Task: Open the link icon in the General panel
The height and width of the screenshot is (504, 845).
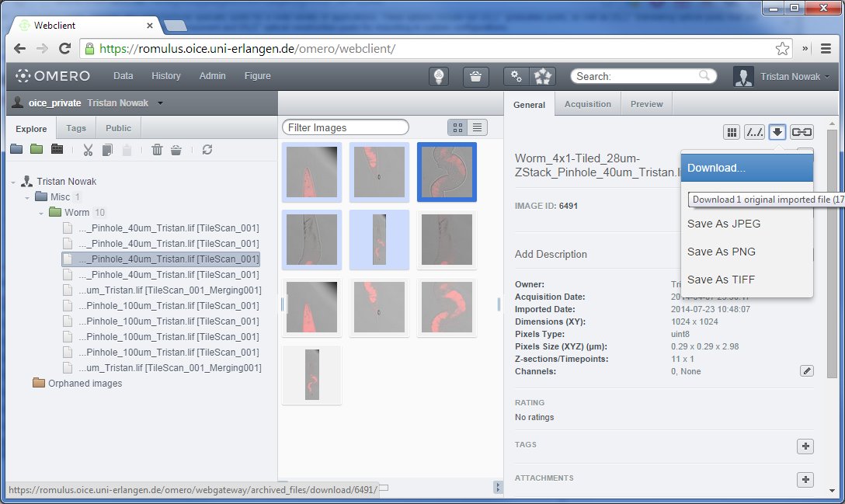Action: click(x=802, y=132)
